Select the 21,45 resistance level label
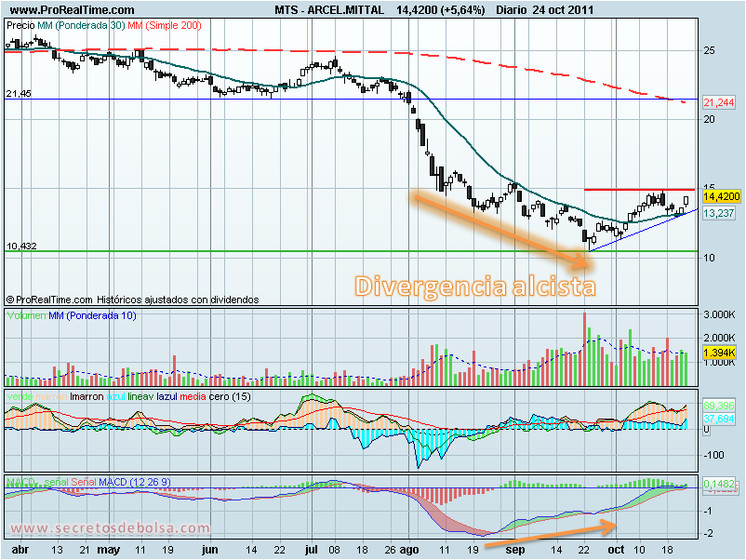Image resolution: width=746 pixels, height=560 pixels. (x=19, y=94)
